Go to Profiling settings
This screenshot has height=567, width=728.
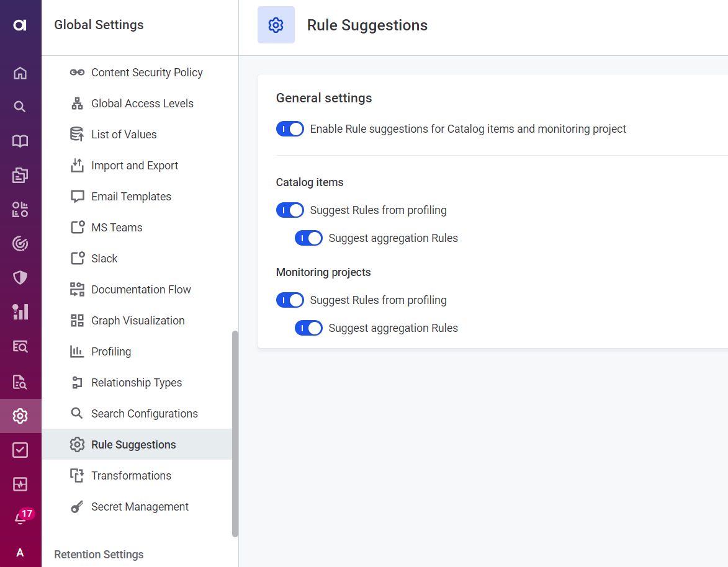point(111,352)
